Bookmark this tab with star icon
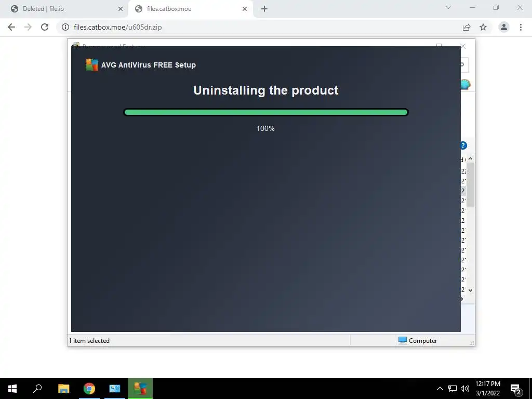 (x=483, y=27)
